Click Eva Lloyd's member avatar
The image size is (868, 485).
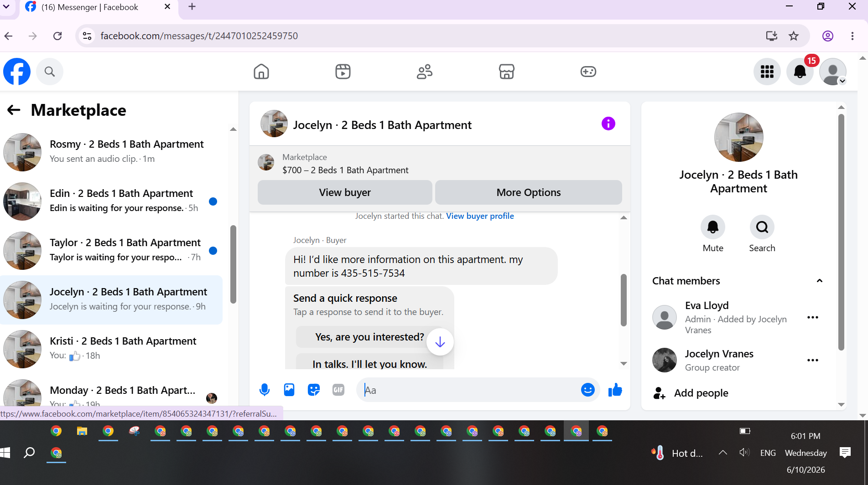pos(665,317)
